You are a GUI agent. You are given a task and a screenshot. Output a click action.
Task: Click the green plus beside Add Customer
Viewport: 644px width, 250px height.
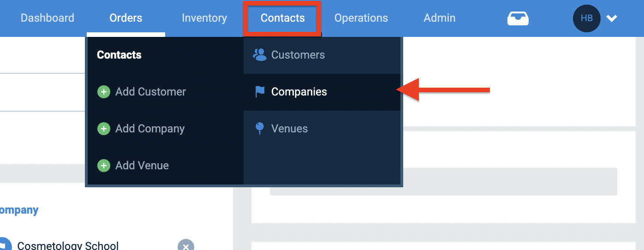[103, 92]
